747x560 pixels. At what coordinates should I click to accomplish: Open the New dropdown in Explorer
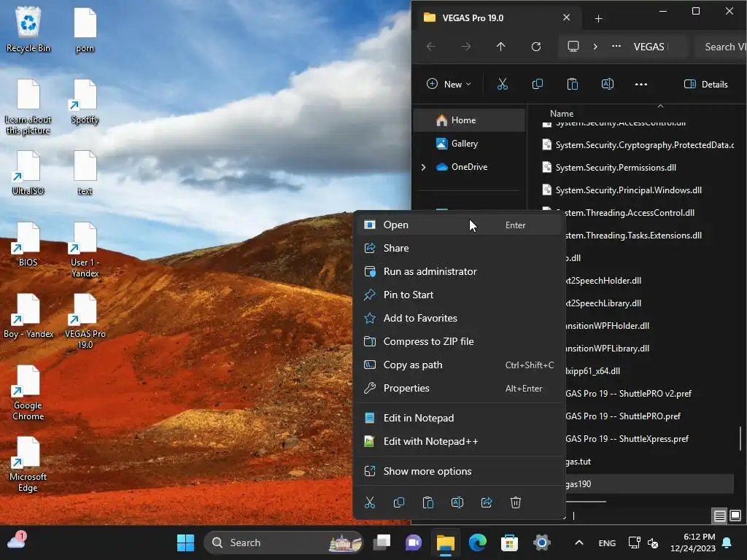click(x=449, y=85)
